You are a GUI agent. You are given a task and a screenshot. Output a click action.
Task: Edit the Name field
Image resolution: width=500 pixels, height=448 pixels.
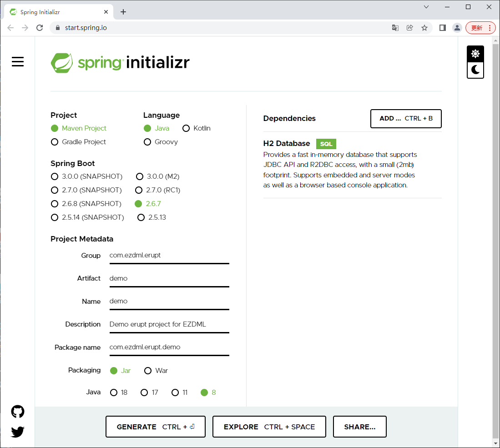[169, 302]
